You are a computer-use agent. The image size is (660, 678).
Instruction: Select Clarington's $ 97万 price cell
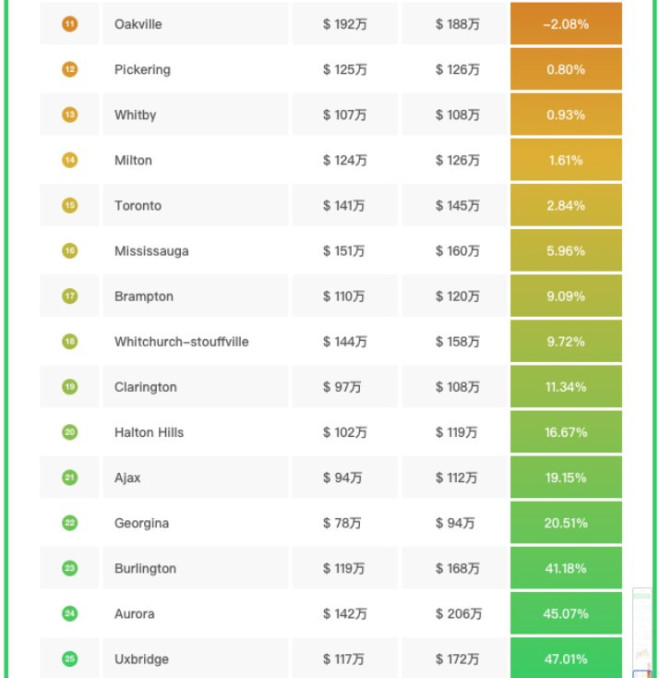tap(342, 387)
